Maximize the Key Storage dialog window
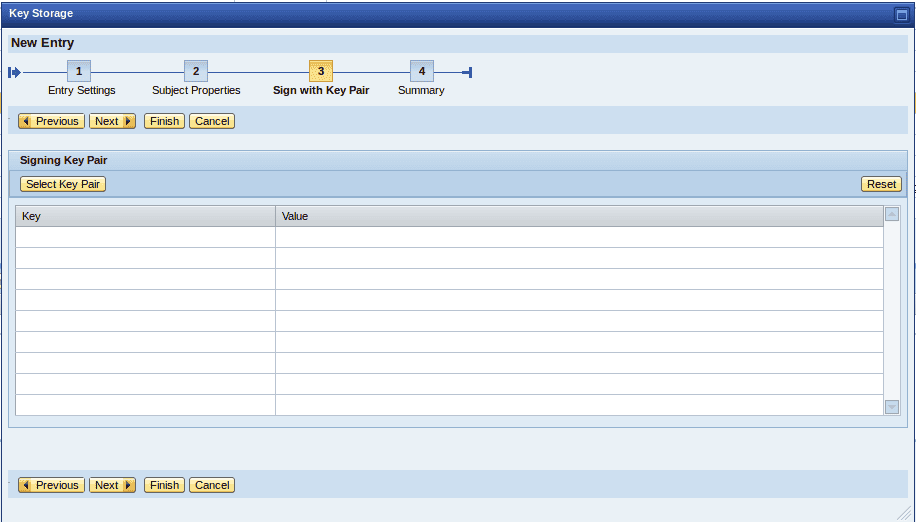The image size is (916, 522). [x=900, y=14]
